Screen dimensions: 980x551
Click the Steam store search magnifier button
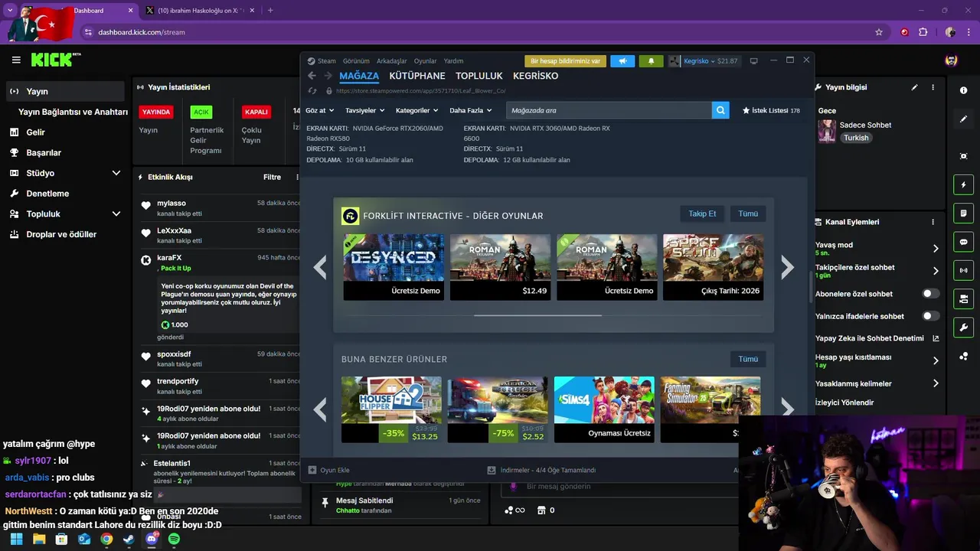(720, 110)
